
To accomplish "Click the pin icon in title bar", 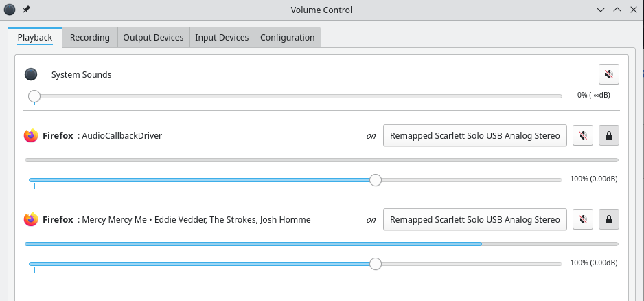I will tap(27, 10).
